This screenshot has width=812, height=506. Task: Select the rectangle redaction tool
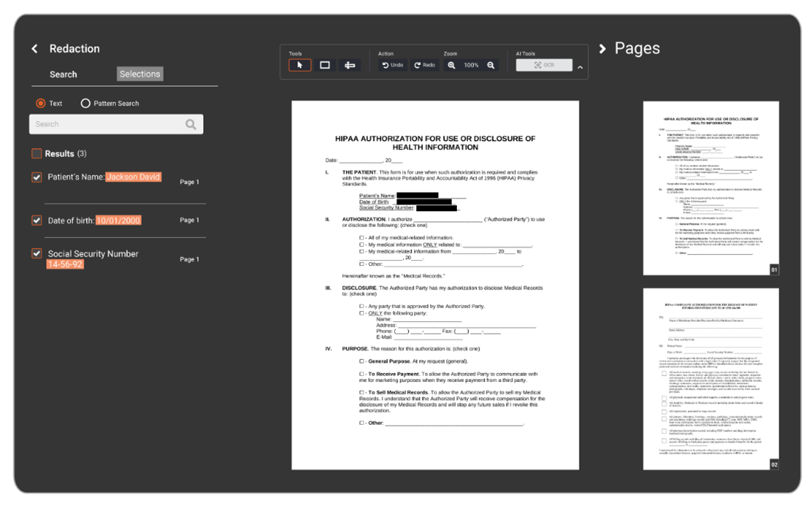coord(325,65)
